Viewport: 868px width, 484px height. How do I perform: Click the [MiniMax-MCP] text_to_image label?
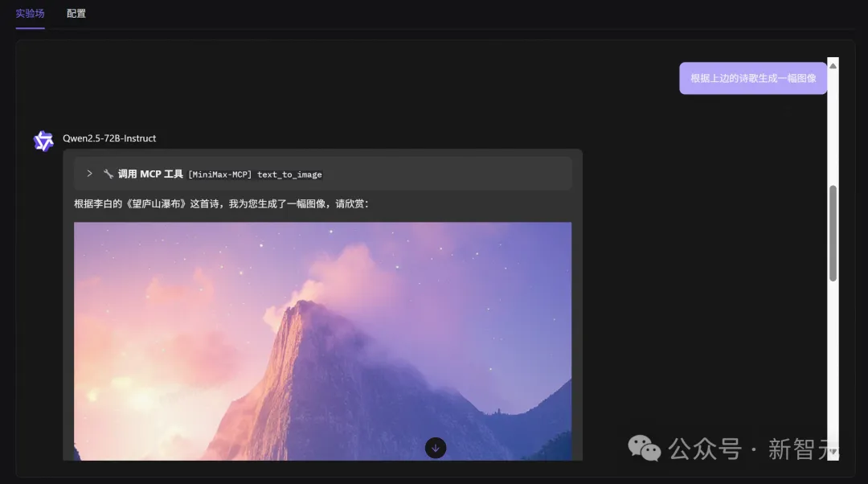tap(256, 174)
